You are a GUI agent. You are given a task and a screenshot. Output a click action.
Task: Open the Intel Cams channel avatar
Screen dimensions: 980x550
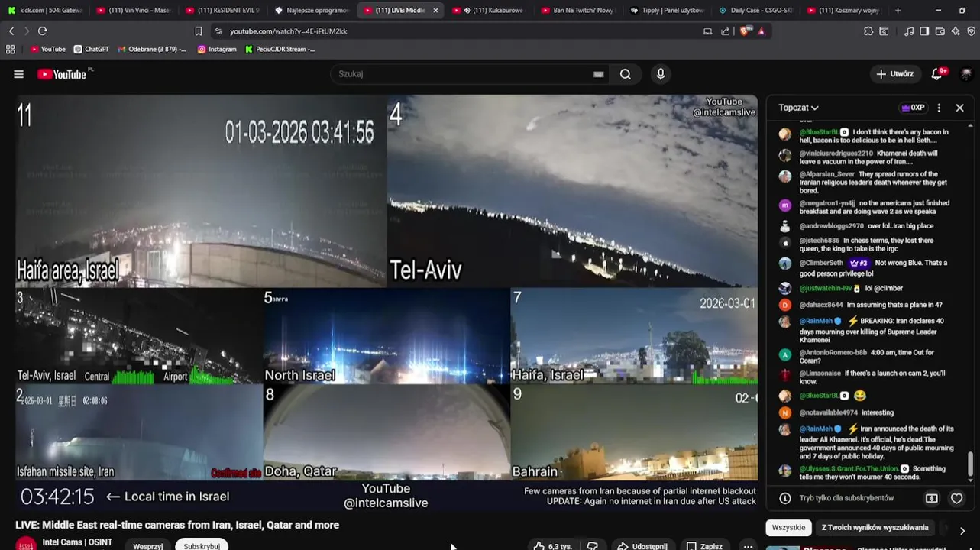[x=26, y=545]
